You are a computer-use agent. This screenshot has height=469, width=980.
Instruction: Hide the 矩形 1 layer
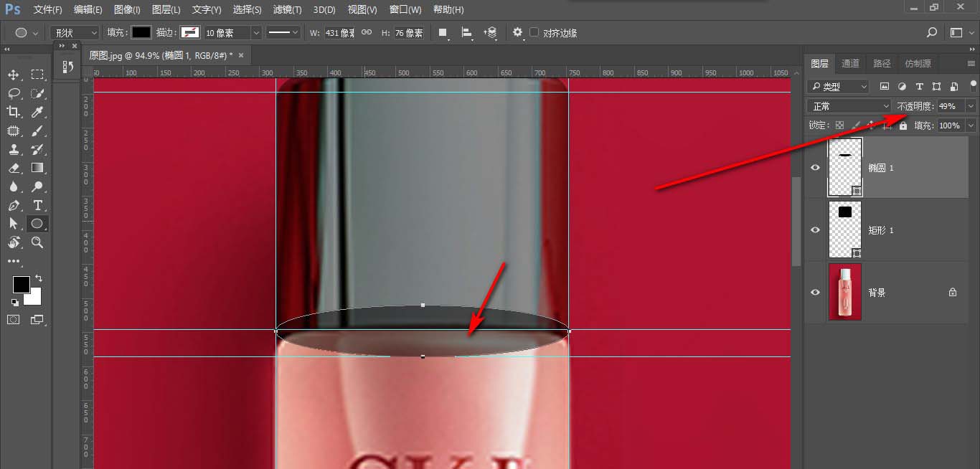pyautogui.click(x=815, y=229)
